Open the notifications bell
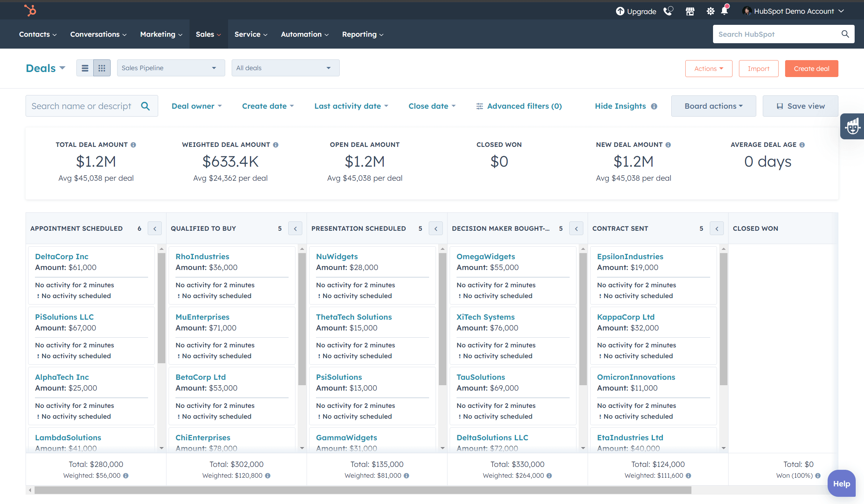864x504 pixels. coord(724,11)
